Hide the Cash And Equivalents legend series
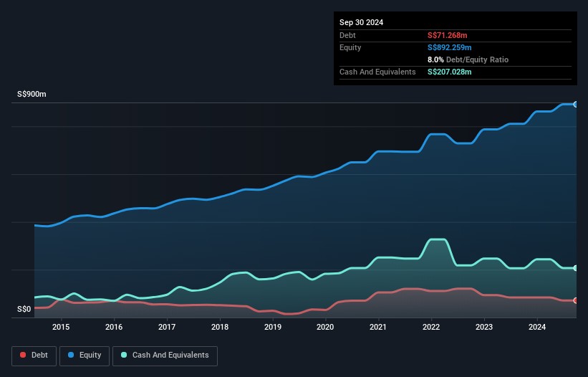This screenshot has width=588, height=377. coord(164,355)
